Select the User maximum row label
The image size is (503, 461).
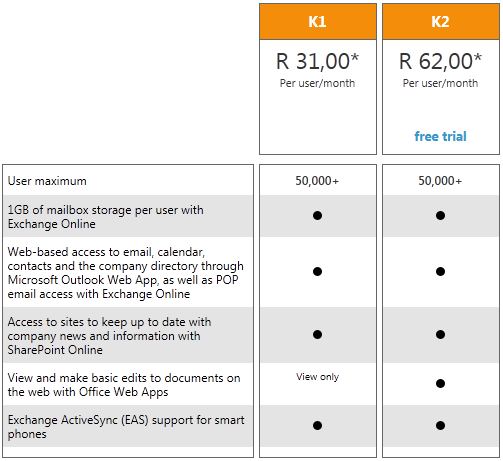click(x=47, y=181)
